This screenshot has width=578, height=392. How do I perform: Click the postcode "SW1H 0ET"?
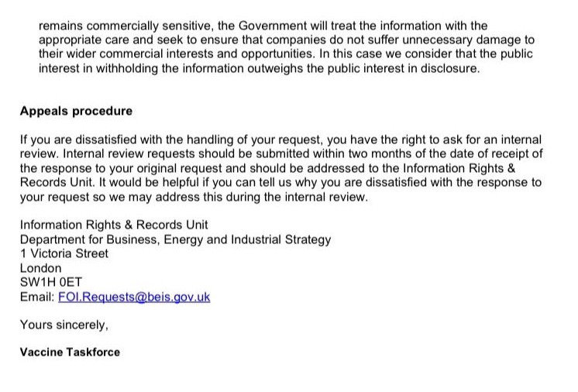(x=46, y=282)
